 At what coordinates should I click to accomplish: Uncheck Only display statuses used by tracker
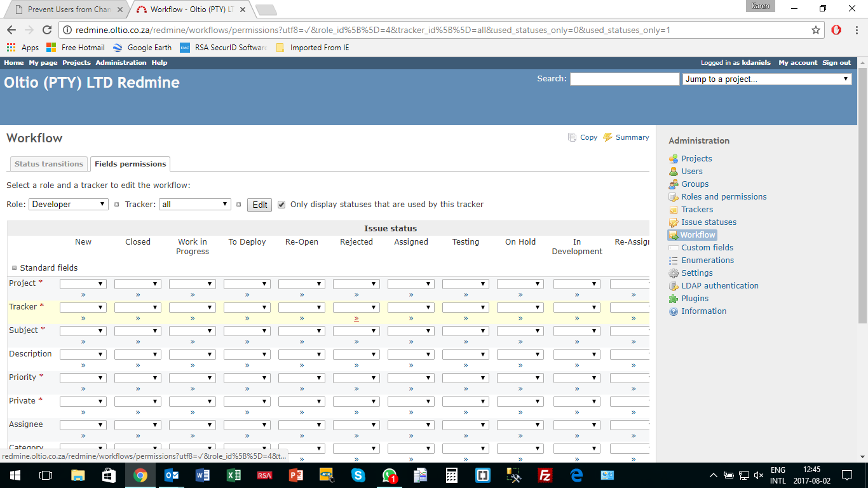click(281, 205)
